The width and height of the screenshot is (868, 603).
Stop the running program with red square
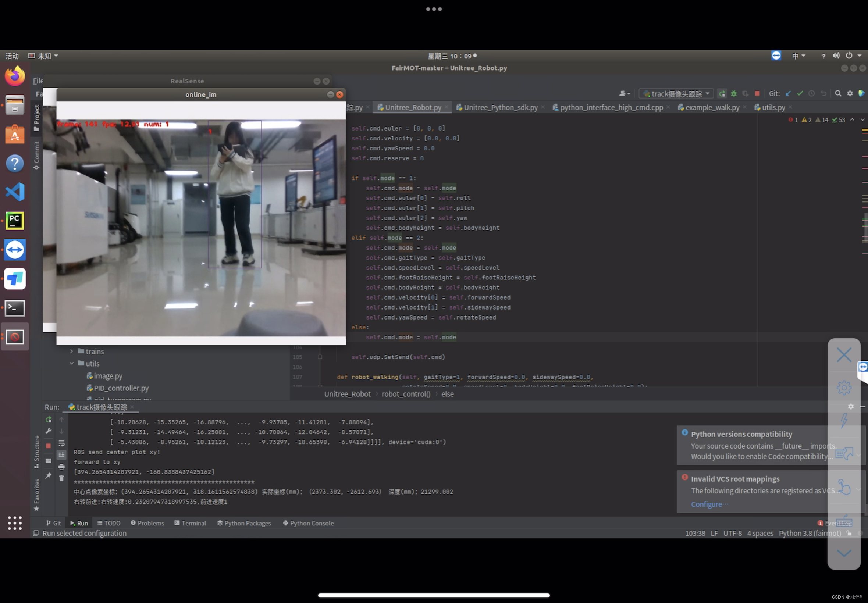[757, 94]
